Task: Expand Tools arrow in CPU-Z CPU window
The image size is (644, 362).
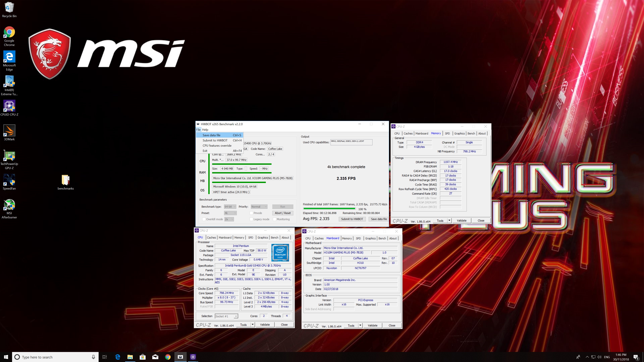Action: point(253,325)
